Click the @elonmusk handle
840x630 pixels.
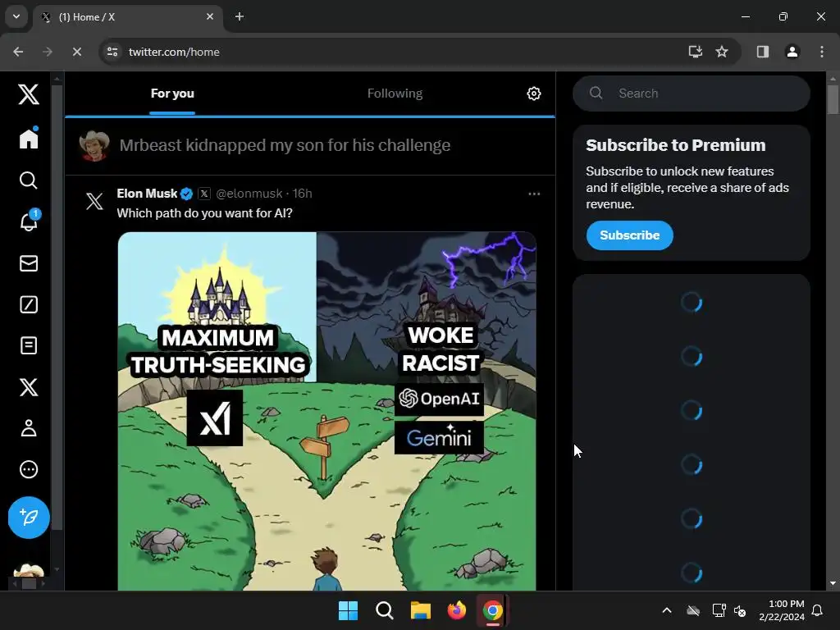tap(249, 194)
